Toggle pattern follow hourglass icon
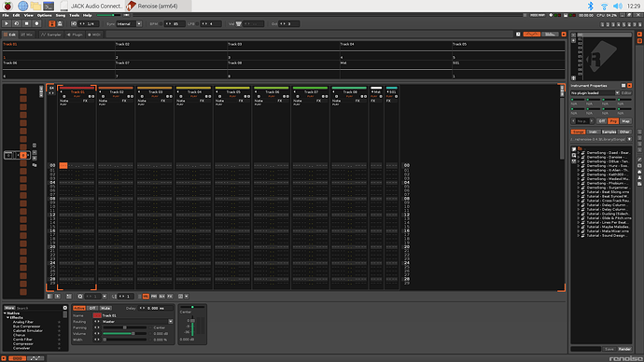Screen dimensions: 644x362 (51, 24)
